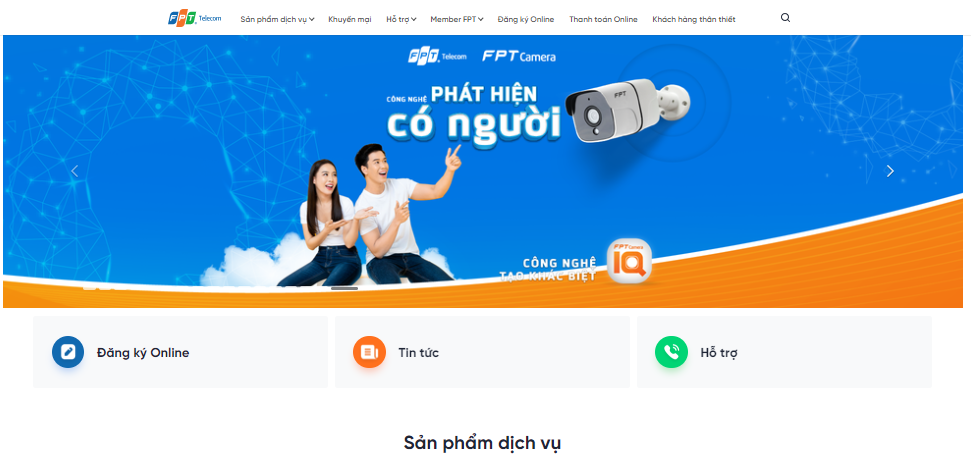Click the FPT Telecom logo in the header
Viewport: 971px width, 473px height.
click(x=194, y=19)
